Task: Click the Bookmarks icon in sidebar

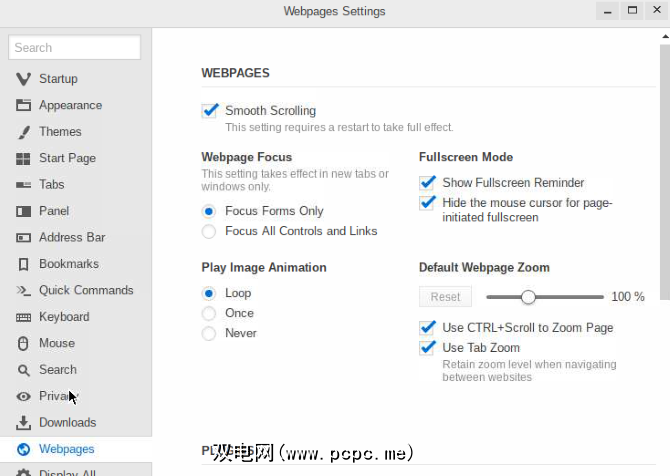Action: [22, 264]
